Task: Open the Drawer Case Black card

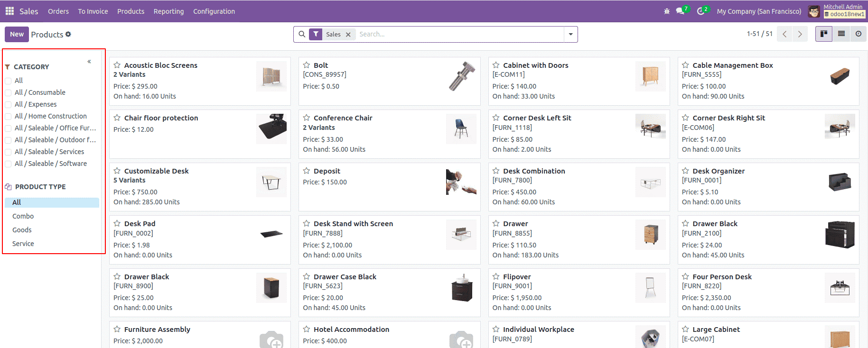Action: pos(389,293)
